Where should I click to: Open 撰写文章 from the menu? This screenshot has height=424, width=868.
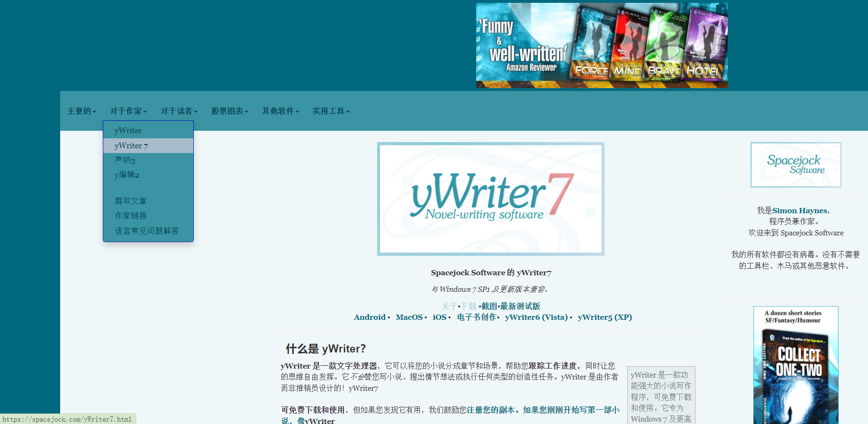(148, 201)
